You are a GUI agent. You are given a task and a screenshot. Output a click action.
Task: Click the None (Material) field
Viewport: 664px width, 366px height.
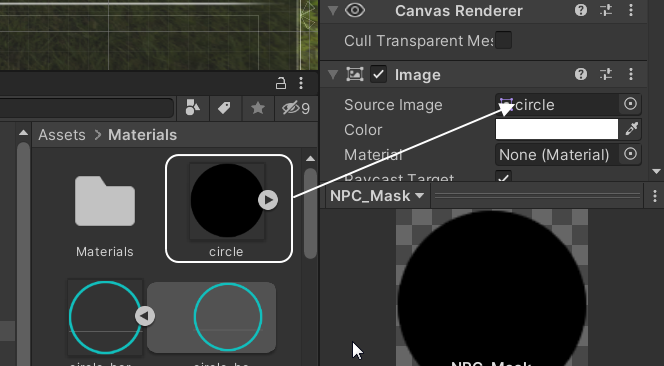click(x=557, y=155)
